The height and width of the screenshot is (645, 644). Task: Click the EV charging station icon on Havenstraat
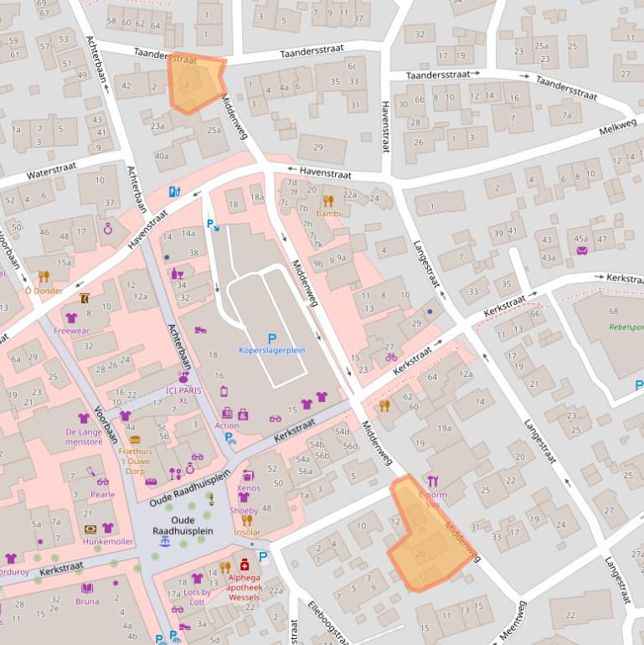pyautogui.click(x=174, y=192)
